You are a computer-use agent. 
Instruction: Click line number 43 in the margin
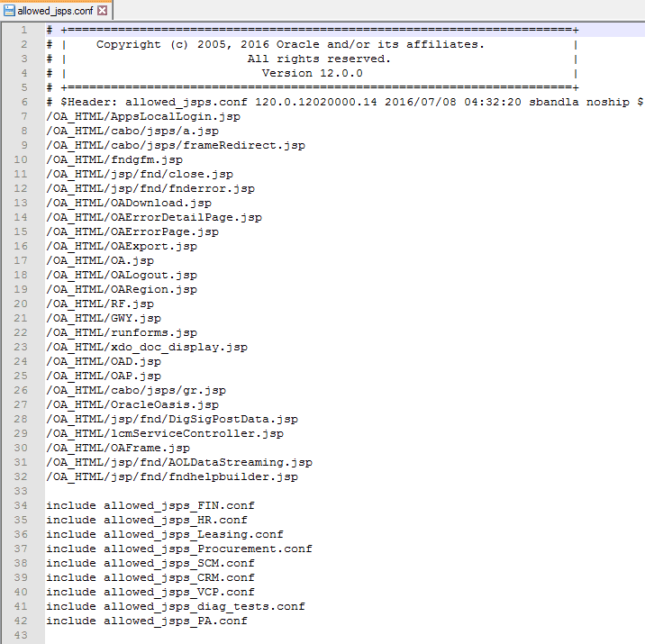click(21, 635)
